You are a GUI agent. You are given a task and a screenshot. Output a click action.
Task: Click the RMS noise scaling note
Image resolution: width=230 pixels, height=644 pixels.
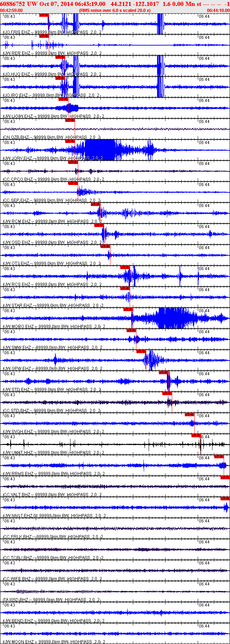115,10
